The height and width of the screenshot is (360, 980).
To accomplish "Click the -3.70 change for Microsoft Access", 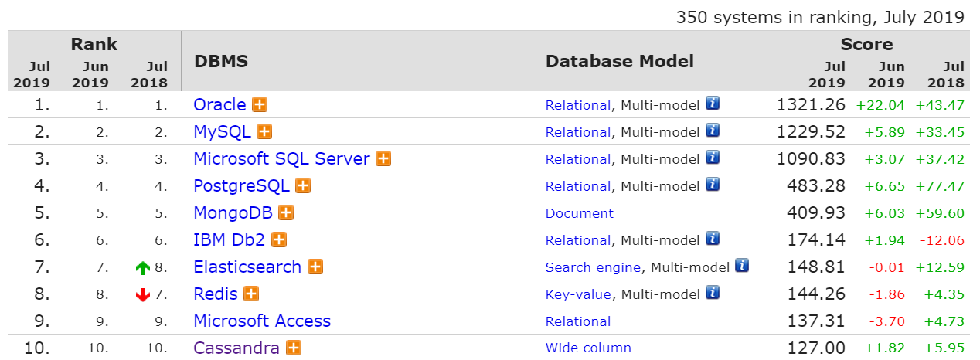I will pyautogui.click(x=886, y=321).
